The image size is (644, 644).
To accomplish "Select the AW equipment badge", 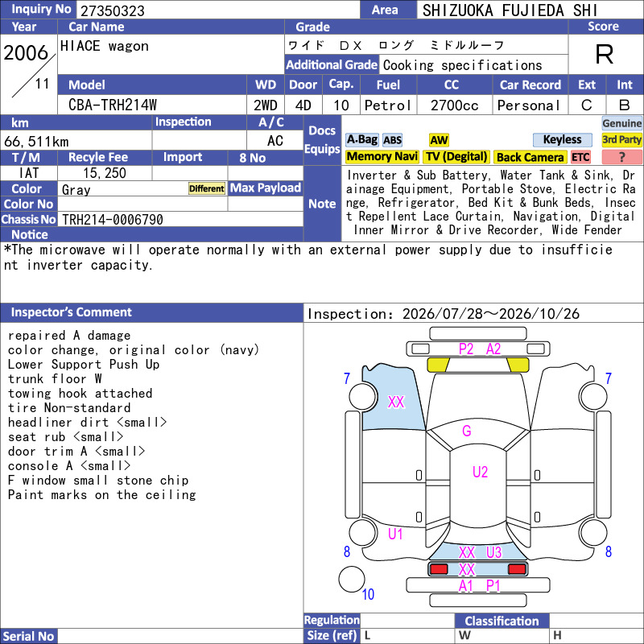I will (x=439, y=140).
